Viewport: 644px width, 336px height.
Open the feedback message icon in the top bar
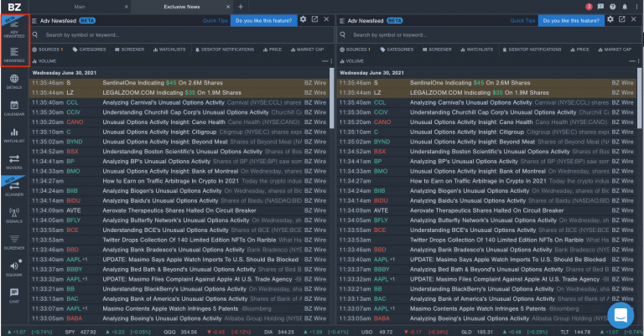pyautogui.click(x=601, y=7)
